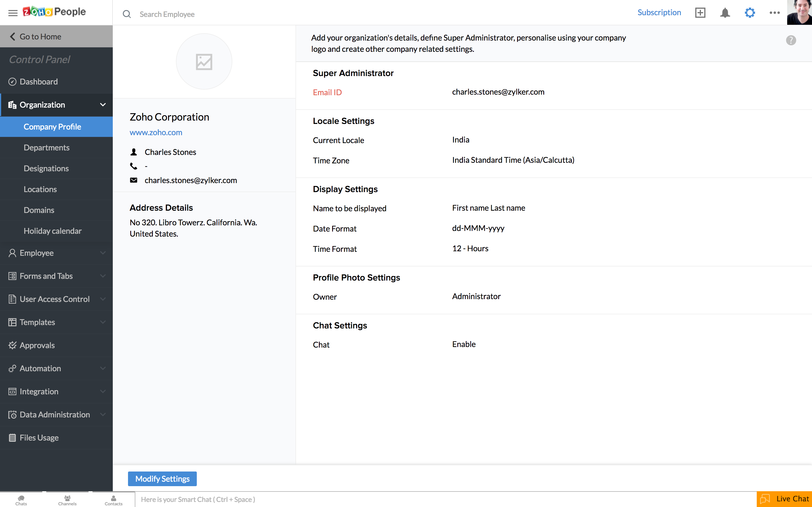Open the Channels icon in the bottom bar
The image size is (812, 507).
(67, 500)
